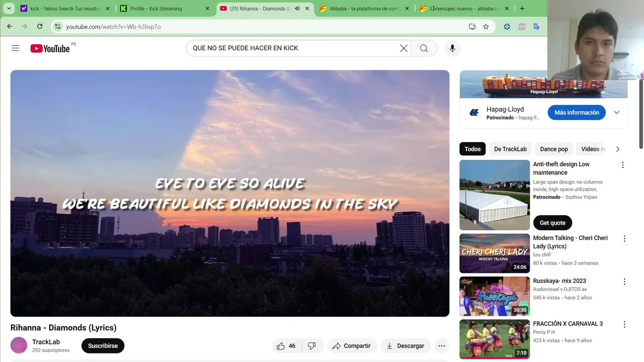
Task: Click Más información on Hapag-Lloyd ad
Action: (577, 113)
